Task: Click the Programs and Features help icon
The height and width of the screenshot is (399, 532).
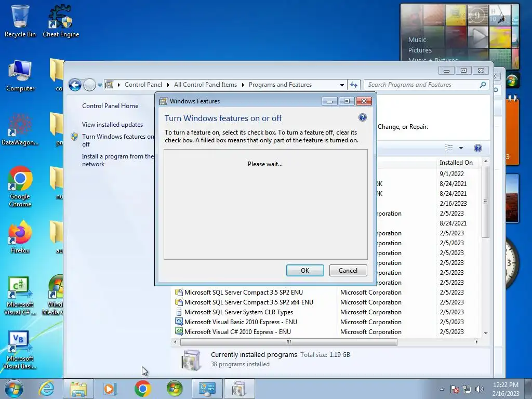Action: (478, 148)
